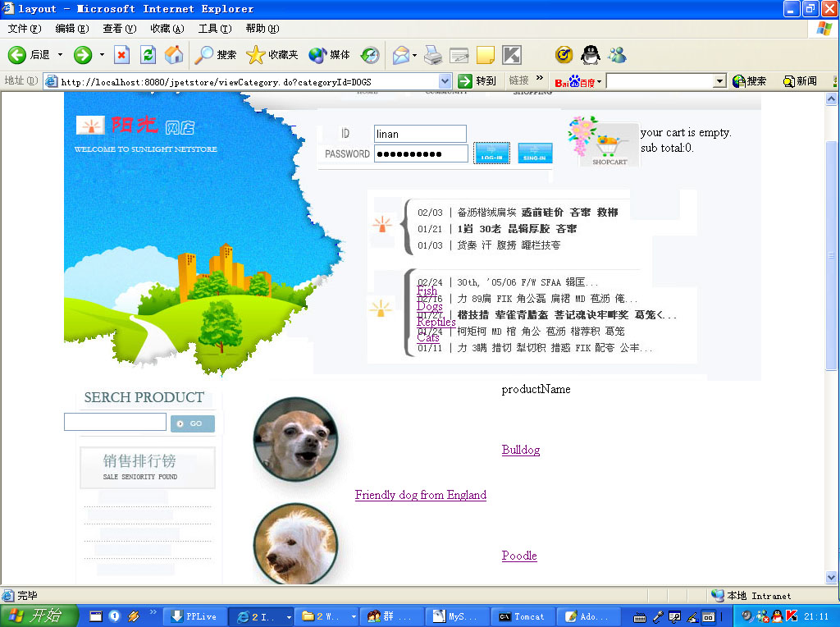
Task: Open Media toolbar button
Action: tap(330, 55)
